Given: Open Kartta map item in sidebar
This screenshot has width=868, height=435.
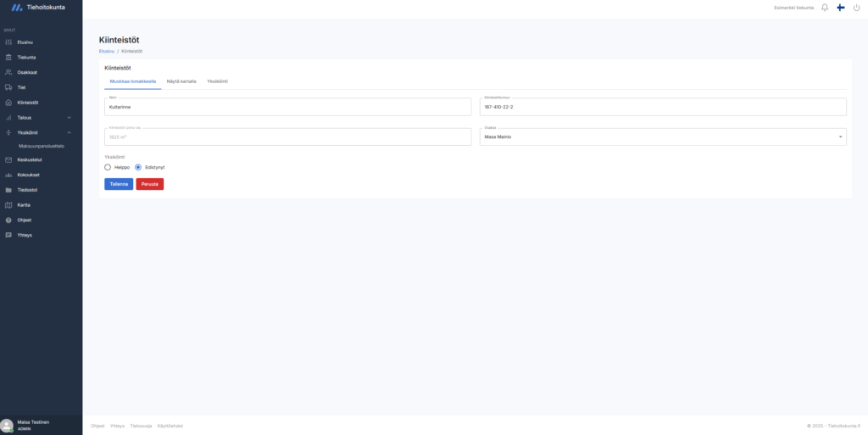Looking at the screenshot, I should [x=25, y=205].
